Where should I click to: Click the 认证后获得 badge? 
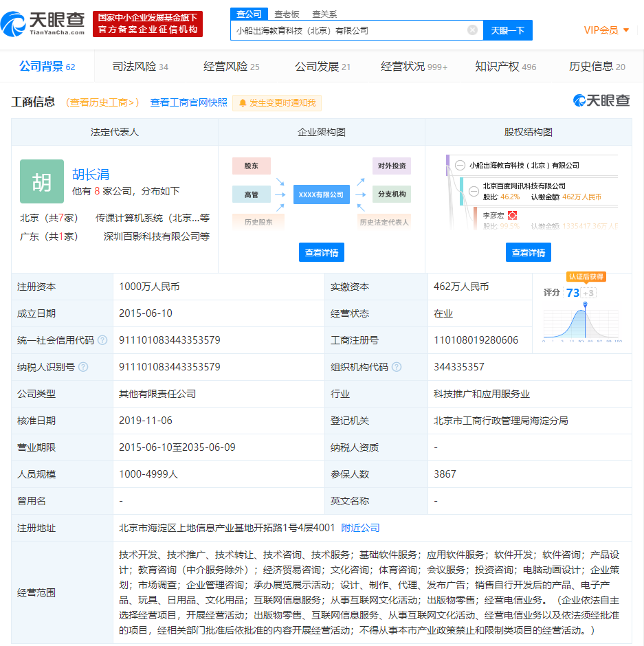tap(586, 277)
